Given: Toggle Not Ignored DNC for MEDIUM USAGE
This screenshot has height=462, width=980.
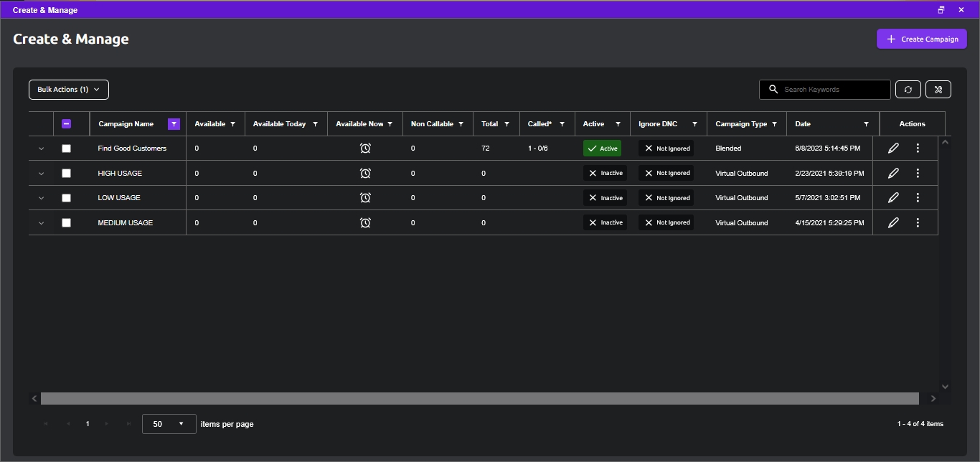Looking at the screenshot, I should [666, 222].
